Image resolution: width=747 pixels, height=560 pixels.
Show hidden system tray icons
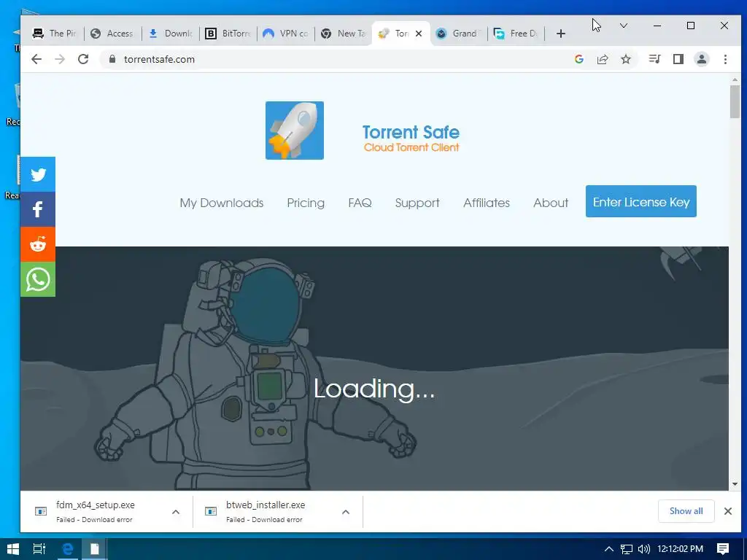(608, 549)
